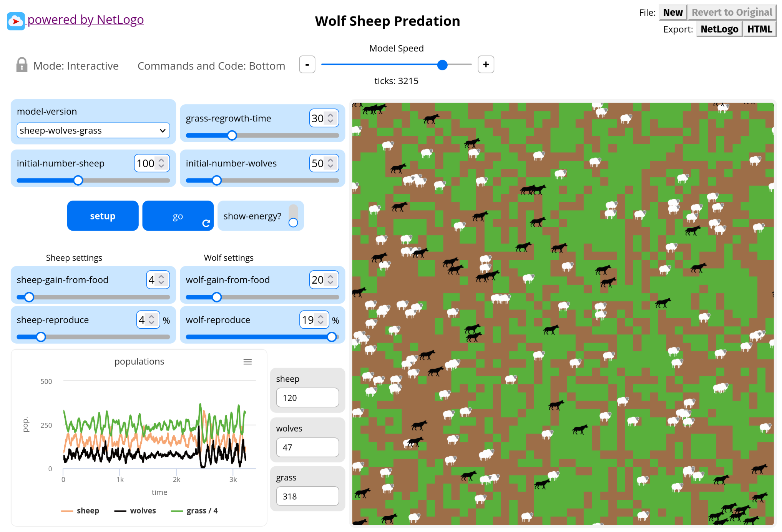The height and width of the screenshot is (532, 782).
Task: Export the model as HTML
Action: [759, 29]
